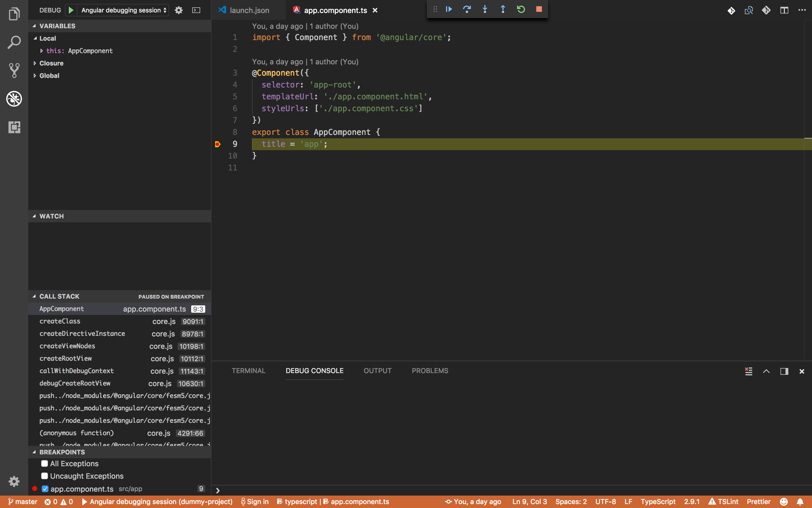Open notifications bell in status bar

(x=800, y=502)
